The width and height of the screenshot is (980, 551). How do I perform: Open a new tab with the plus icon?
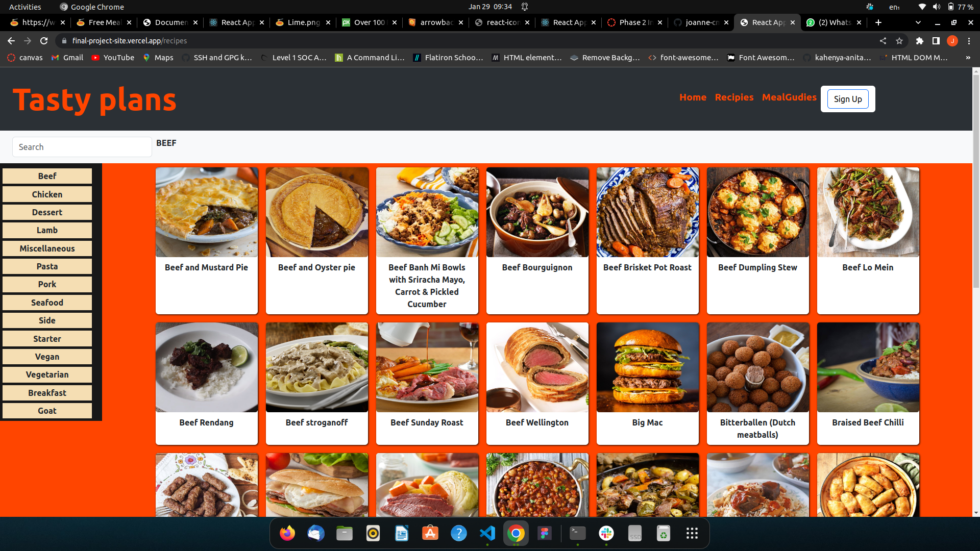[x=878, y=22]
